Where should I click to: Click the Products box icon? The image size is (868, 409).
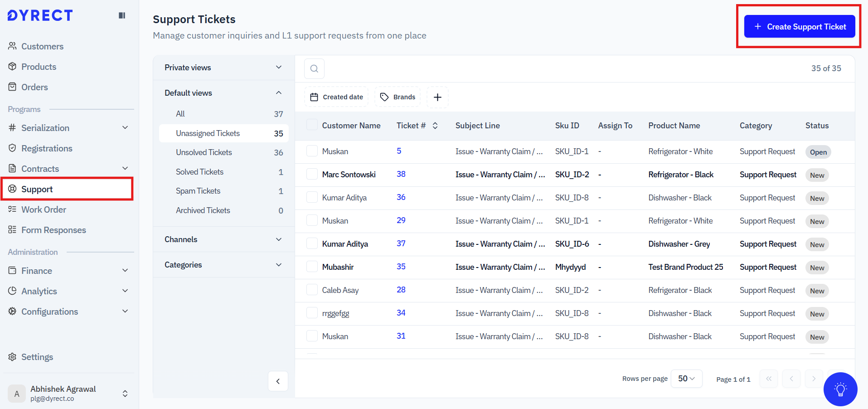(12, 66)
